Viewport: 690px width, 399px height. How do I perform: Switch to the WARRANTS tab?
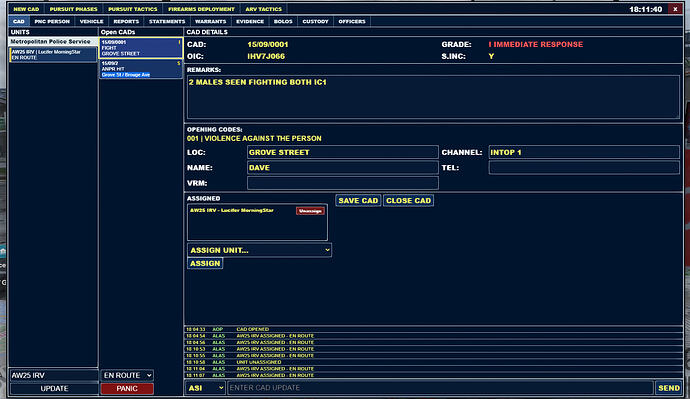pyautogui.click(x=210, y=21)
